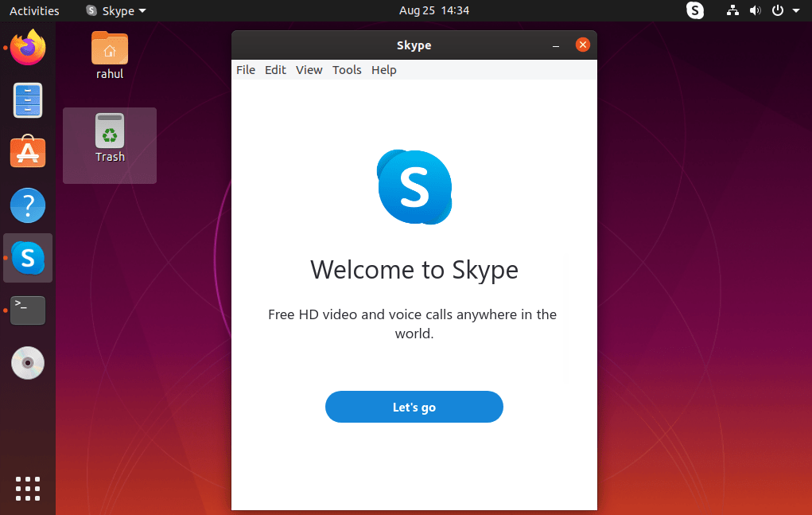Click the large Skype logo in the welcome window
Image resolution: width=812 pixels, height=515 pixels.
(414, 187)
